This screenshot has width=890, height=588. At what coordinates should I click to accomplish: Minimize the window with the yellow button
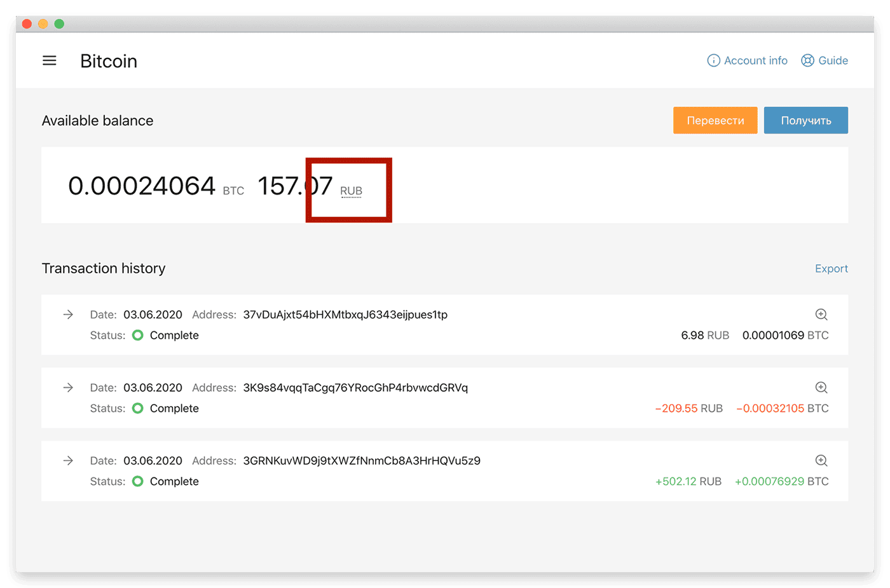43,24
